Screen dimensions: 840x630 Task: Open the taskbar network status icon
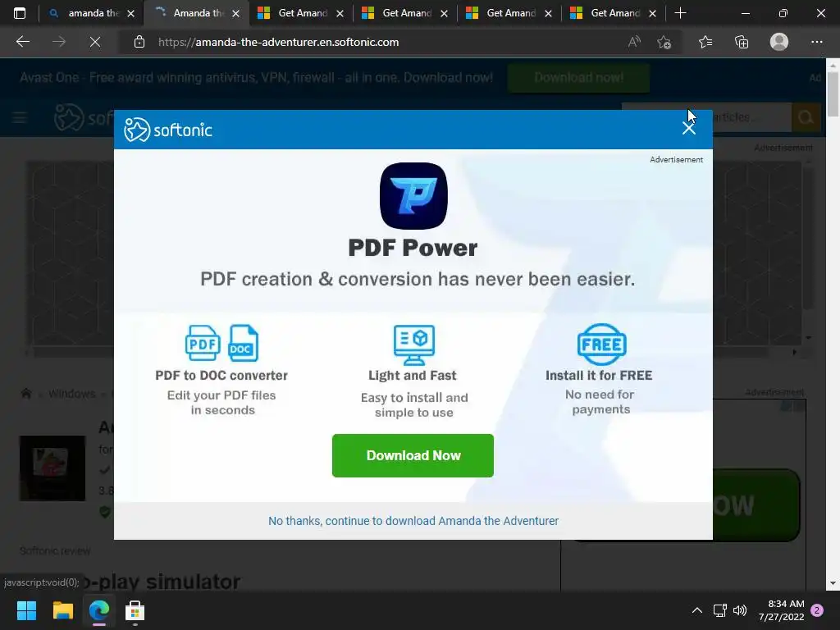(720, 610)
